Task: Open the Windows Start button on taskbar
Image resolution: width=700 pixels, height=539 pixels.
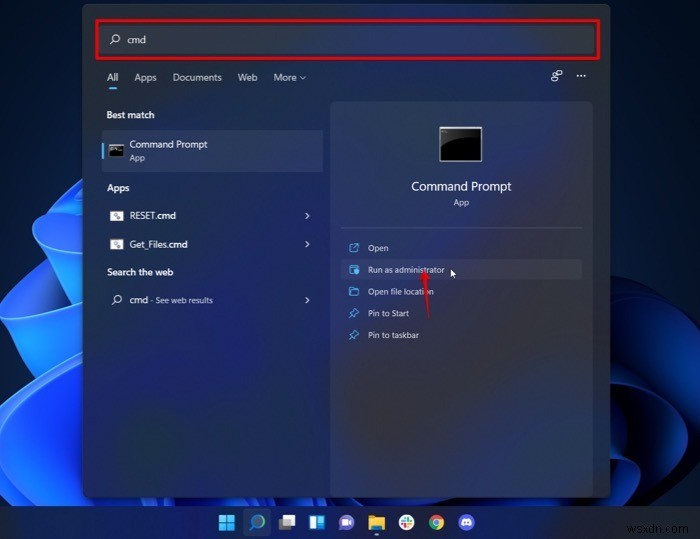Action: pos(227,522)
